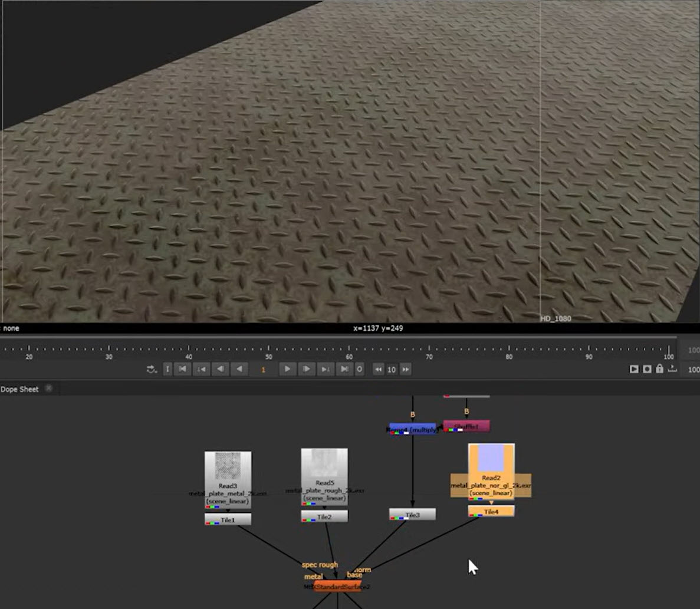Skip backward by 10 frames
Image resolution: width=700 pixels, height=609 pixels.
(x=379, y=370)
